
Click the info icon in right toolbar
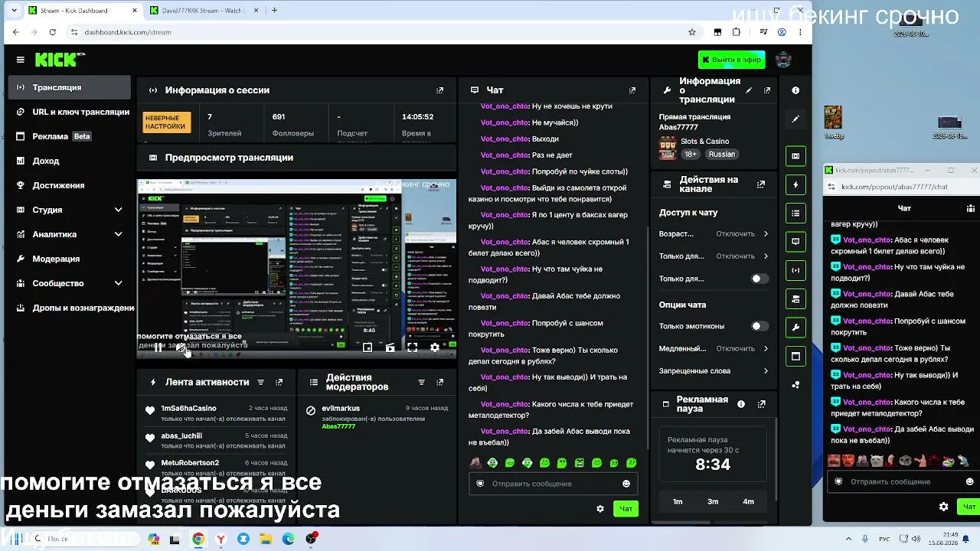tap(795, 90)
